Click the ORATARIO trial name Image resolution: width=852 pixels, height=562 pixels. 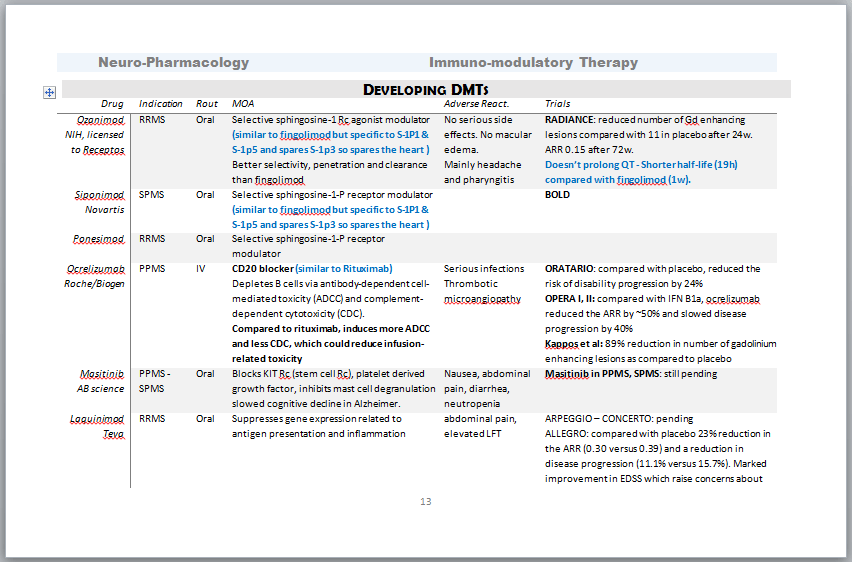point(570,269)
